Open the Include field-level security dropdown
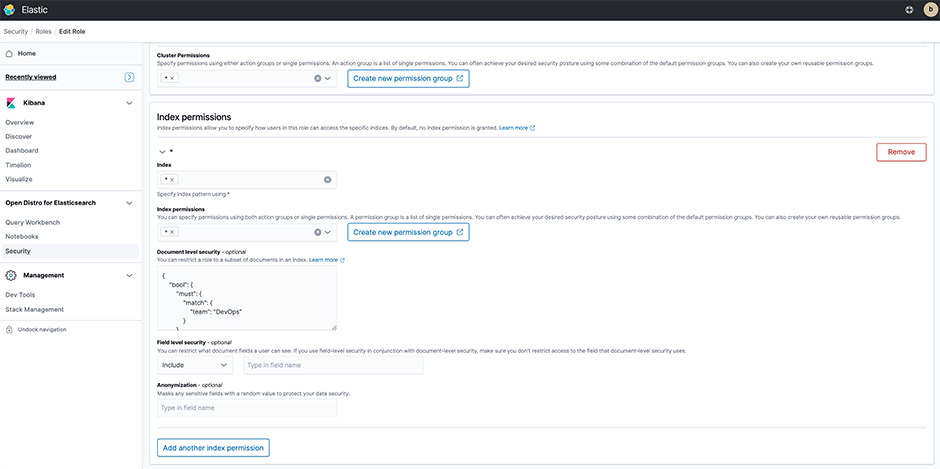The image size is (940, 469). [x=195, y=365]
